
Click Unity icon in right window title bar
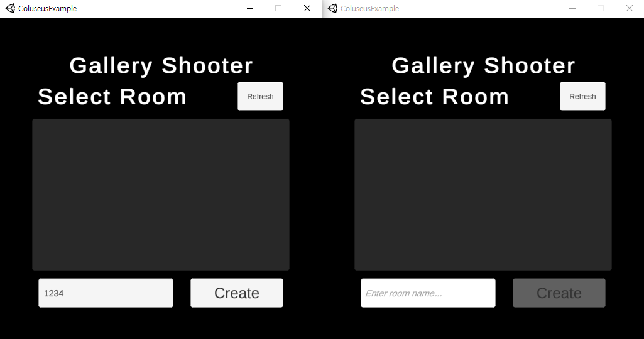[x=332, y=8]
